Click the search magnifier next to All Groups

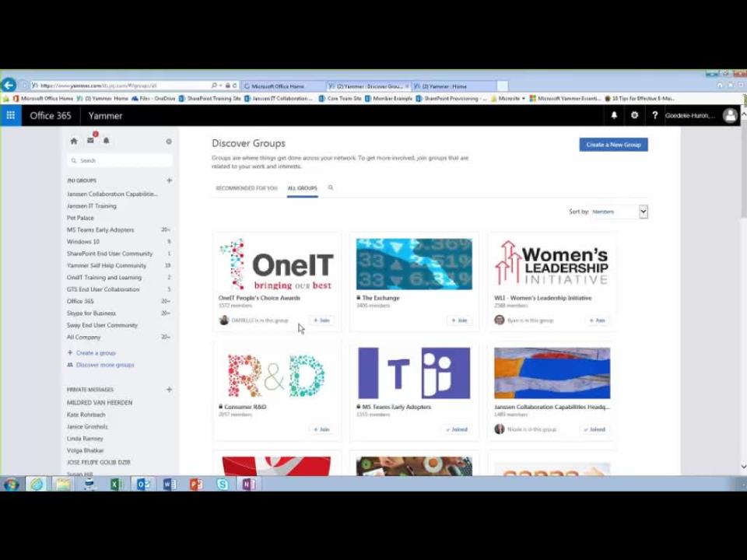[331, 187]
